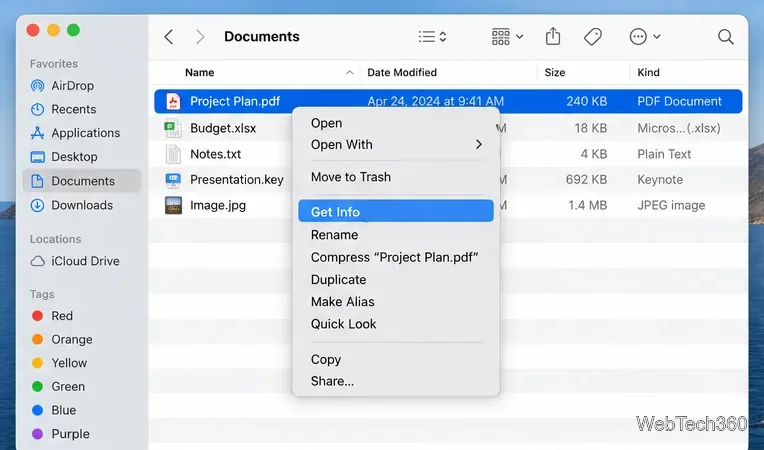
Task: Select Documents in the sidebar
Action: 82,181
